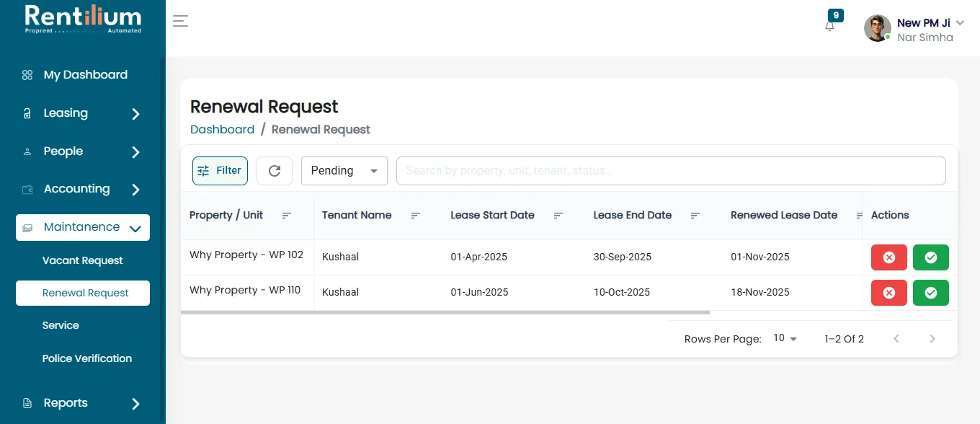Sort by the Lease End Date column icon

click(x=695, y=216)
